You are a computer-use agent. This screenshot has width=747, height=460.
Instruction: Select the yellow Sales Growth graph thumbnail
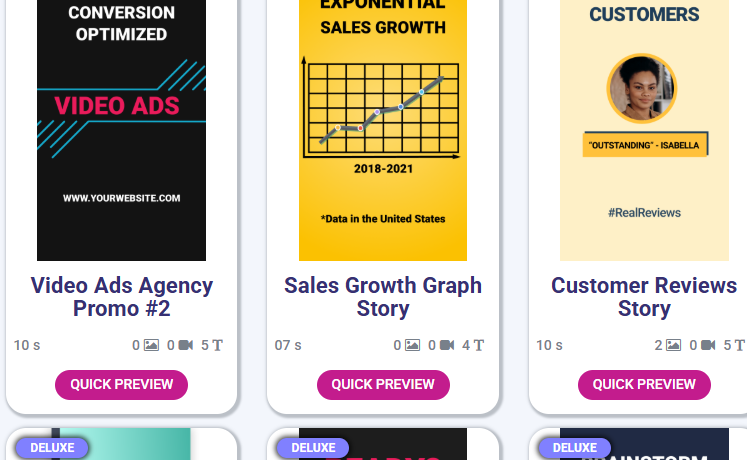(383, 130)
